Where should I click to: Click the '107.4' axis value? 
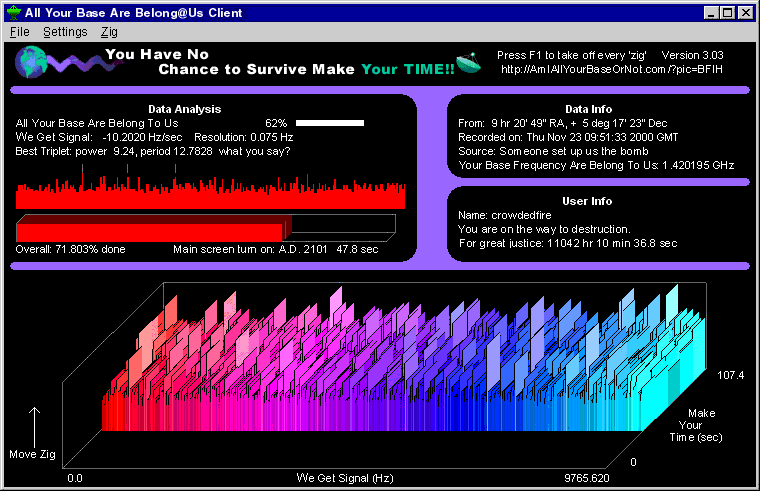(x=730, y=375)
